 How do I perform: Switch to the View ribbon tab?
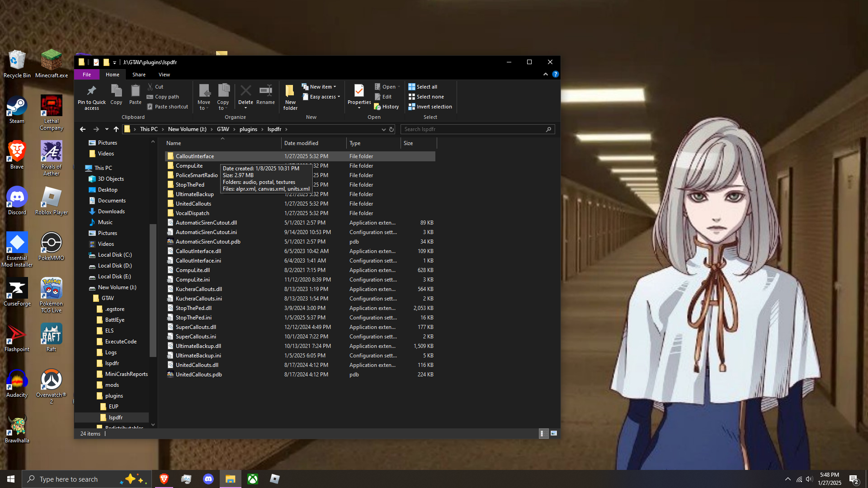point(164,75)
